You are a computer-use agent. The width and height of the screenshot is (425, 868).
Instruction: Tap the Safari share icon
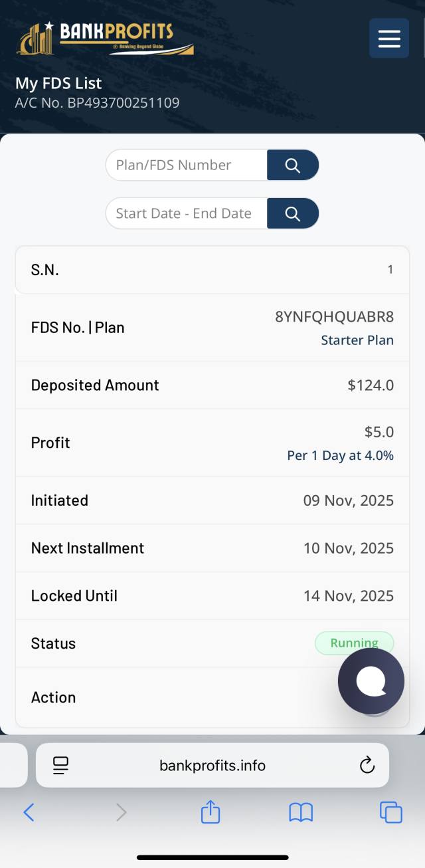pos(211,812)
